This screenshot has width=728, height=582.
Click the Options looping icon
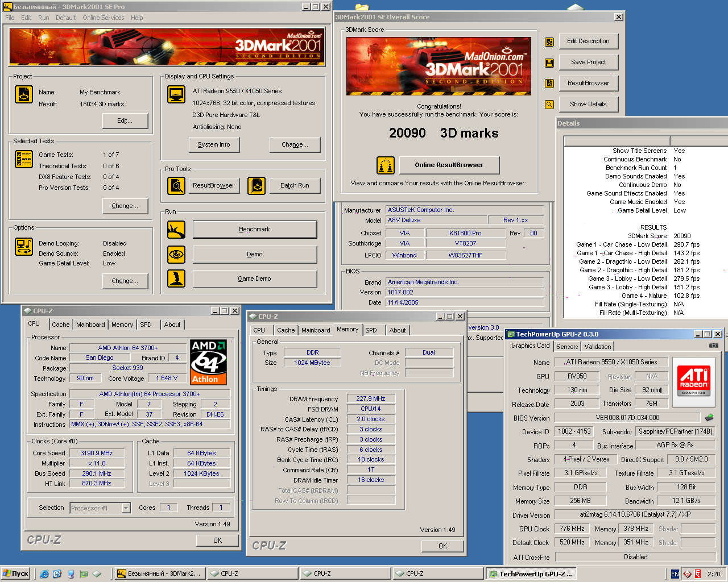pyautogui.click(x=24, y=246)
